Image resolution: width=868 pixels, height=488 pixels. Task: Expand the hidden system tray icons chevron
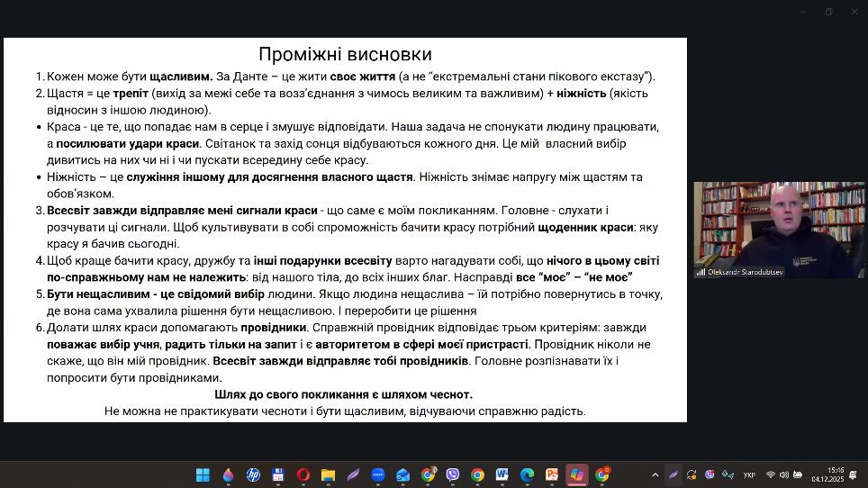click(x=655, y=474)
